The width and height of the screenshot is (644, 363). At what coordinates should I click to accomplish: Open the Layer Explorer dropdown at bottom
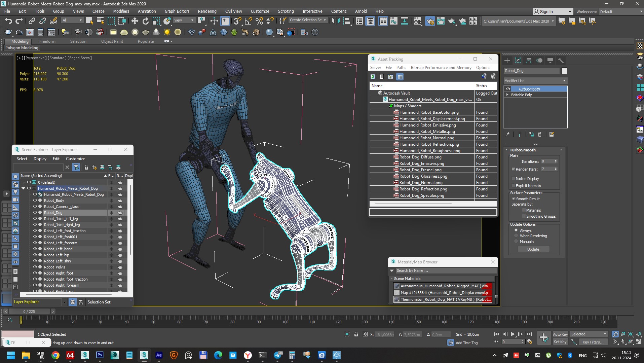(64, 302)
